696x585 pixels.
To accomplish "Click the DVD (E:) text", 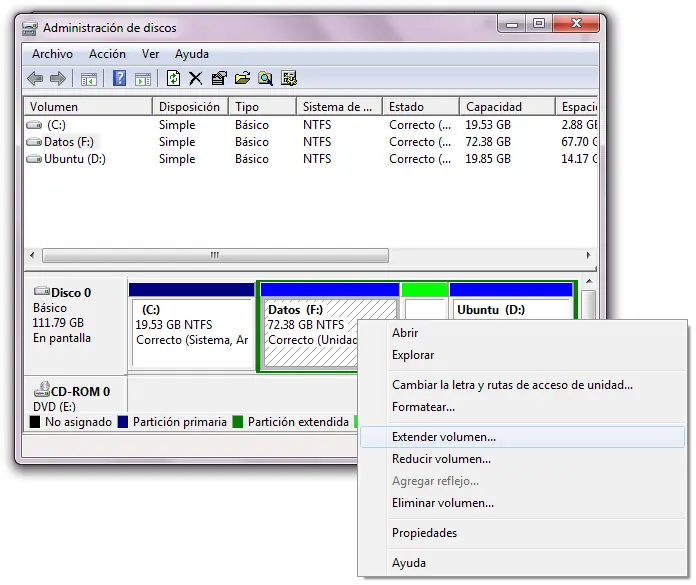I will point(54,406).
